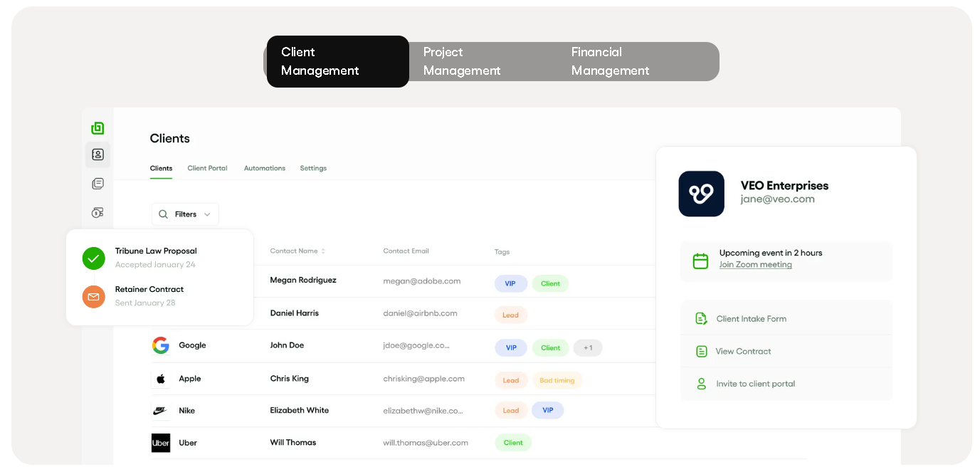Screen dimensions: 980x472
Task: Click the Uber company logo
Action: (160, 443)
